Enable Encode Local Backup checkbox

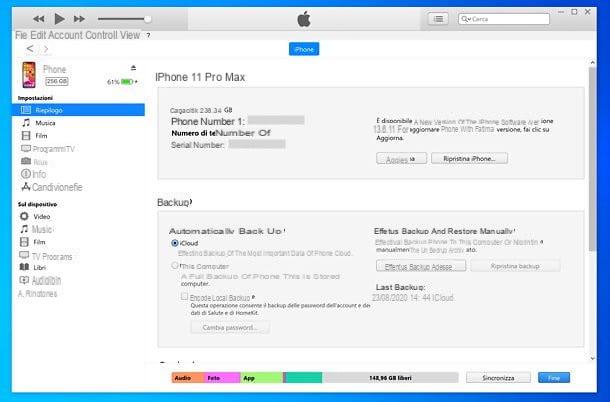pyautogui.click(x=184, y=297)
